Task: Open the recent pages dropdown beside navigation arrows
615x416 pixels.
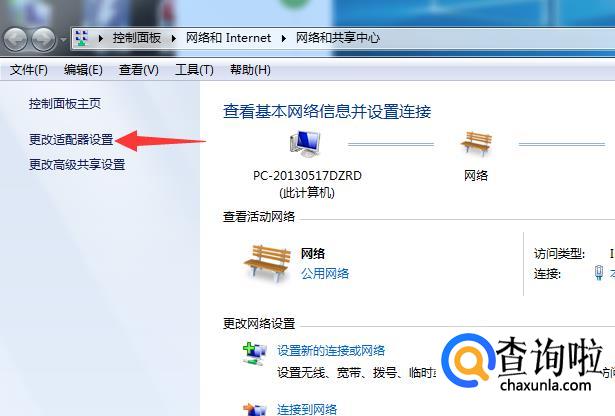Action: pos(64,40)
